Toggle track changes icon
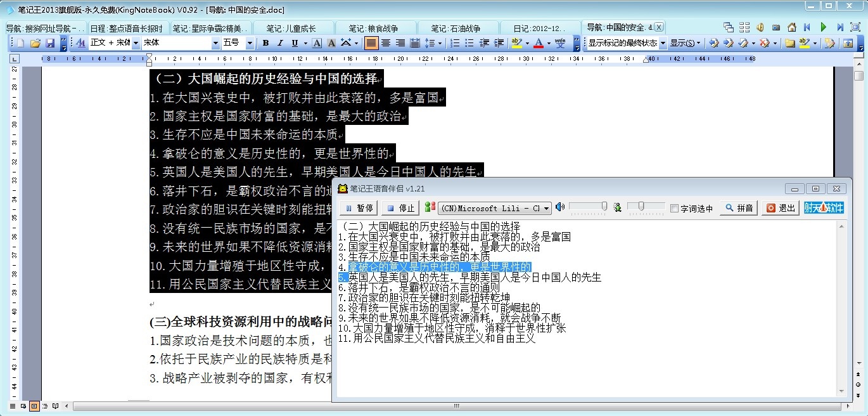The image size is (868, 416). [x=830, y=43]
